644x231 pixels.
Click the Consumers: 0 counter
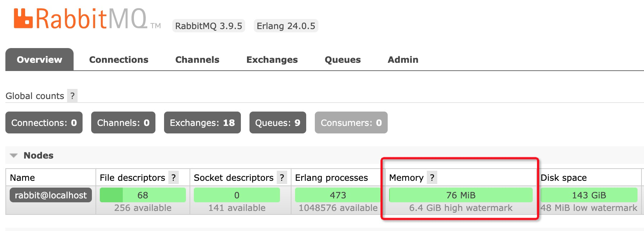point(351,122)
